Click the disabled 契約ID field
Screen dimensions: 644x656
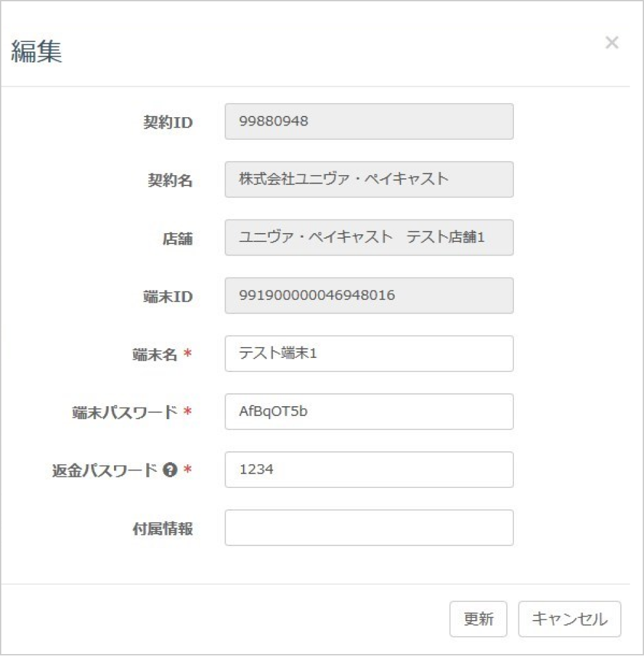tap(369, 122)
